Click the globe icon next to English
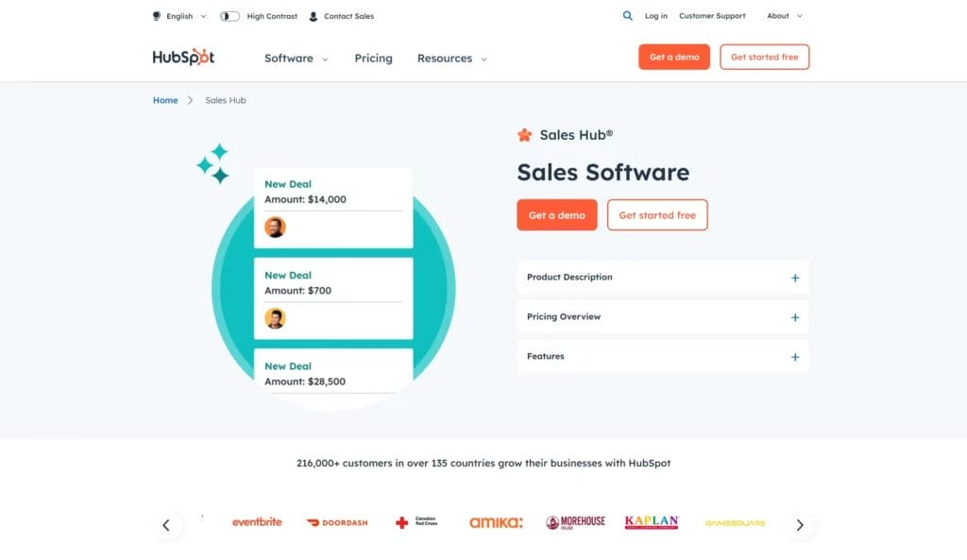The image size is (967, 560). pyautogui.click(x=157, y=16)
